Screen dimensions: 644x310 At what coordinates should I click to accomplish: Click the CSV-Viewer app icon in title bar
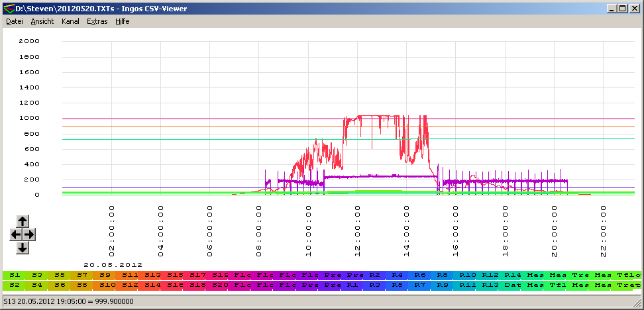coord(9,8)
